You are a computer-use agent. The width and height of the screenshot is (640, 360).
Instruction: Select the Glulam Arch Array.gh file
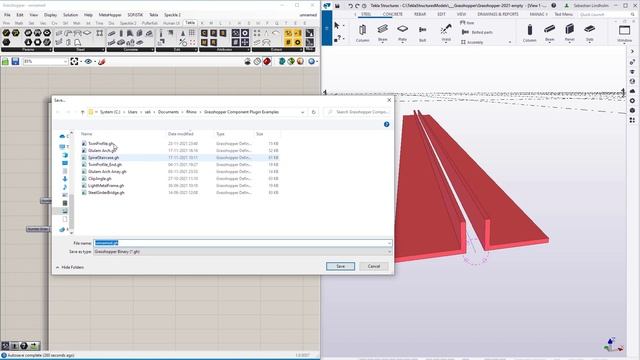click(107, 172)
